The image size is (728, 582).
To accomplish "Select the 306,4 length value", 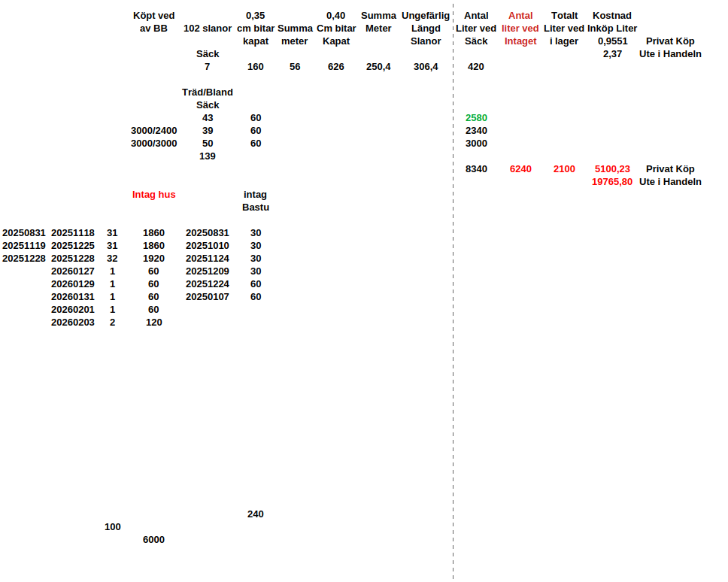I will coord(426,67).
